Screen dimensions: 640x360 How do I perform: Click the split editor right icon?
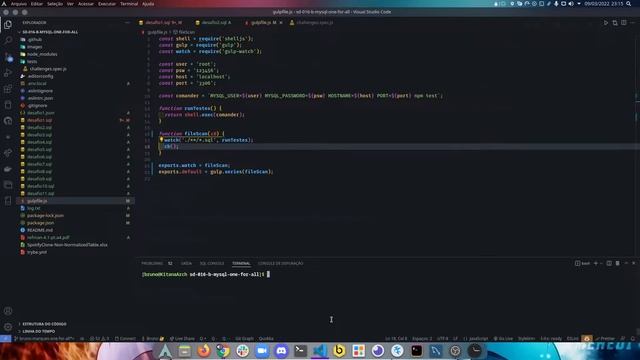pyautogui.click(x=624, y=23)
